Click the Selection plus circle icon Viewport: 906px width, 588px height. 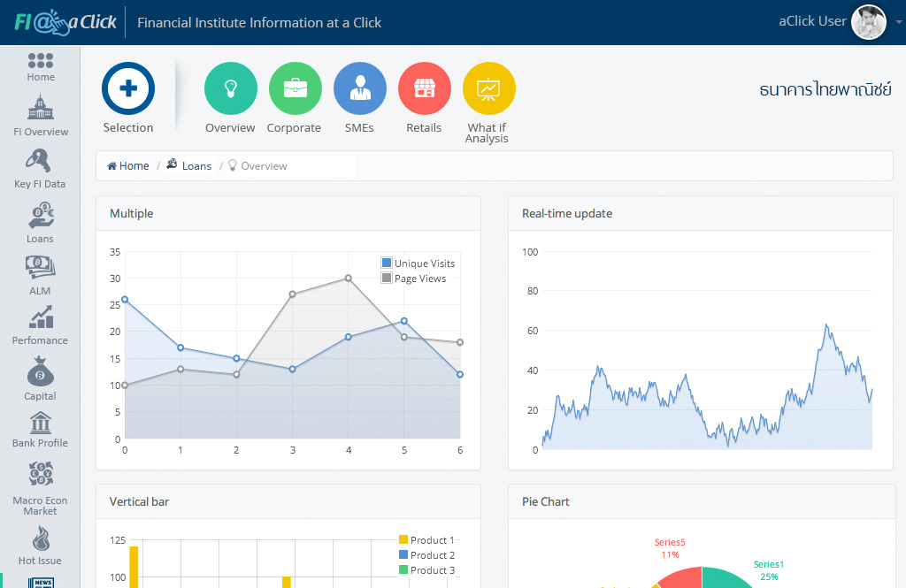128,88
